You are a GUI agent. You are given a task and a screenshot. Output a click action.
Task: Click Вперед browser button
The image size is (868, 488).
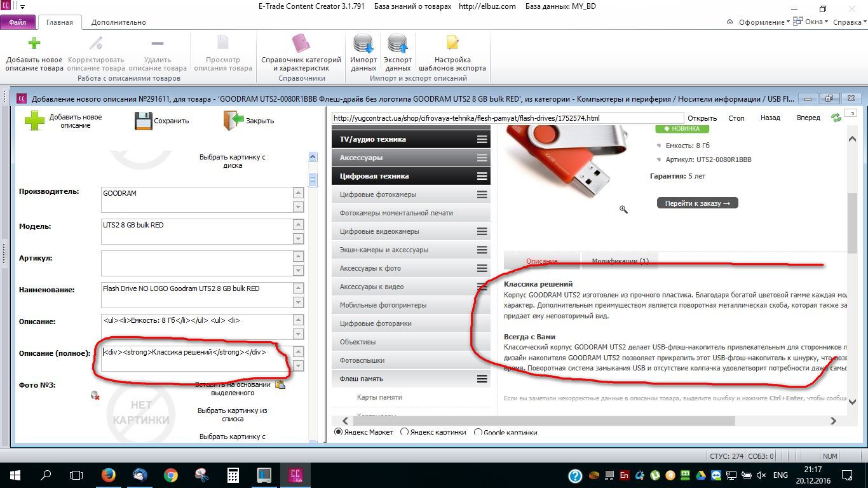pyautogui.click(x=808, y=118)
